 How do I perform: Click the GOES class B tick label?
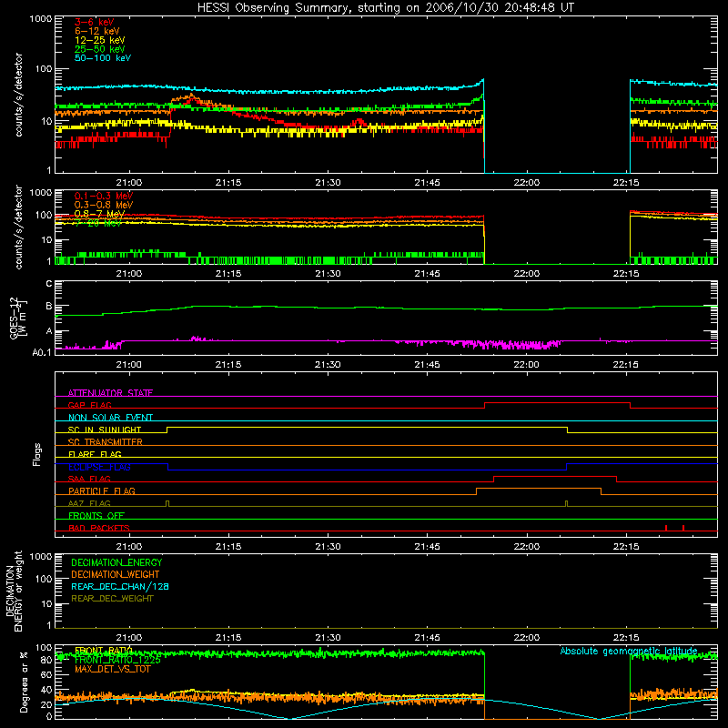coord(49,306)
